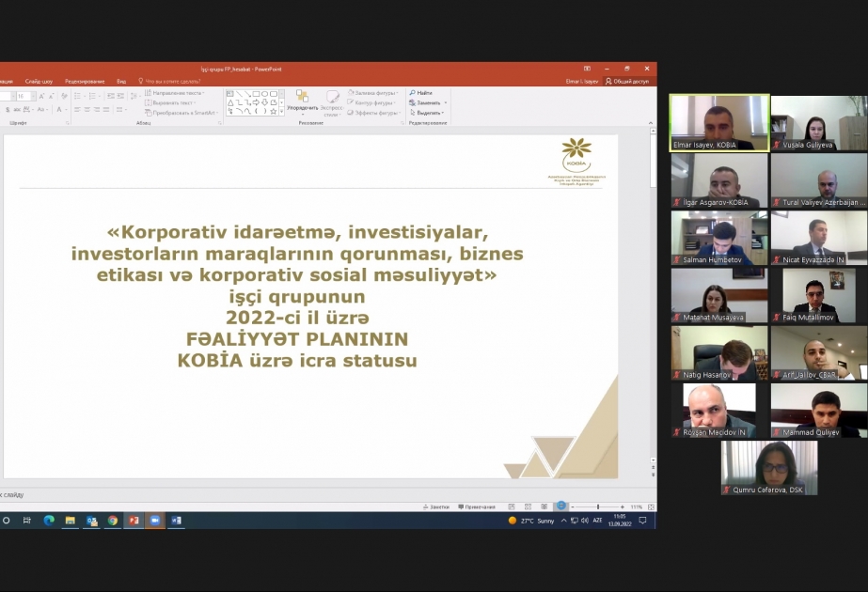
Task: Select the triangle shape in the shapes gallery
Action: point(230,102)
